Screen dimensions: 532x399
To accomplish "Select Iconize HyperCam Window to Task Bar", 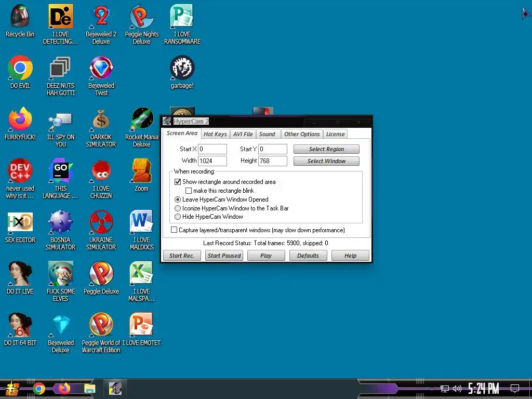I will [178, 208].
